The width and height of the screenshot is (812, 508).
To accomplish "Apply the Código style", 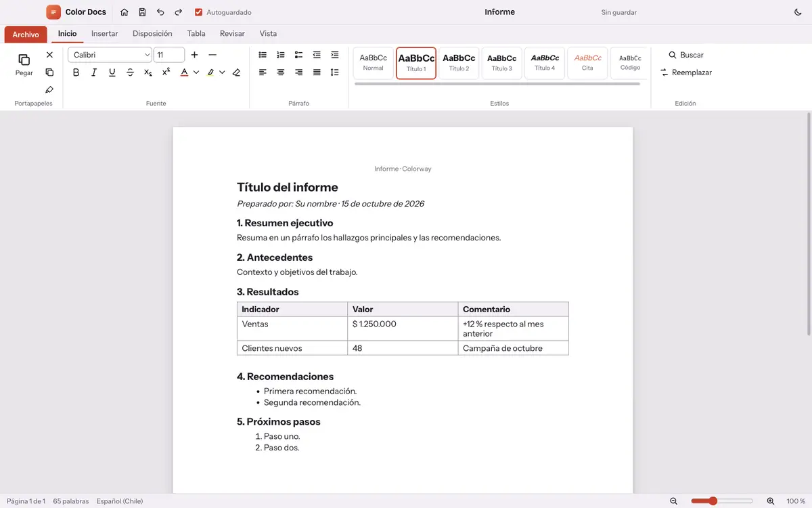I will [x=630, y=63].
